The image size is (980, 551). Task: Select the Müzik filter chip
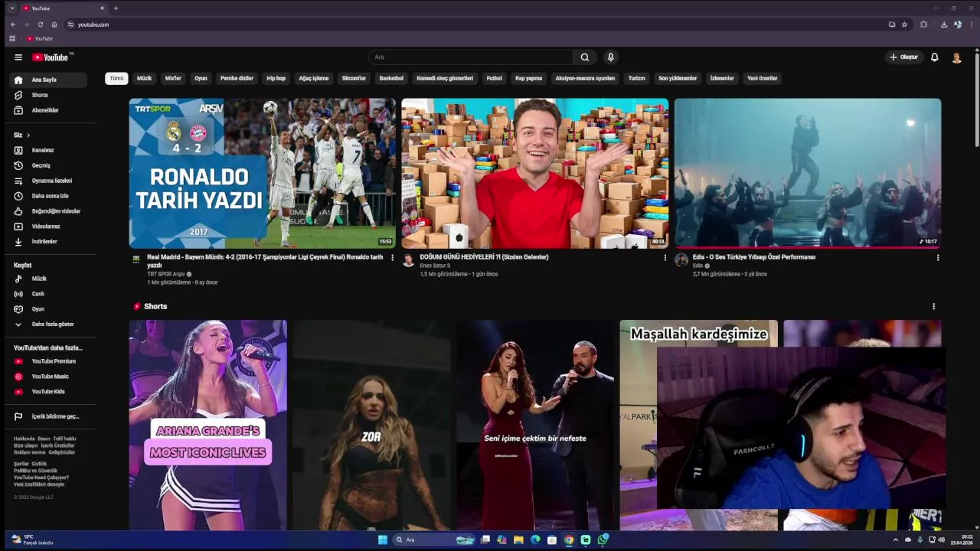click(144, 78)
